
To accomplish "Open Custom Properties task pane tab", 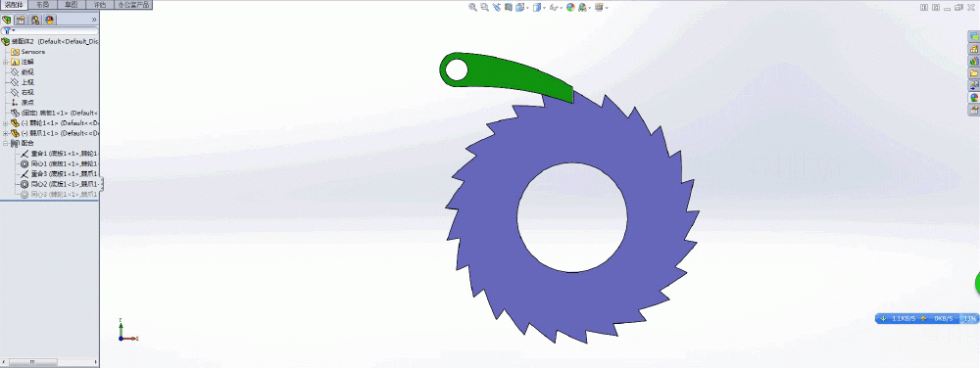I will tap(973, 111).
